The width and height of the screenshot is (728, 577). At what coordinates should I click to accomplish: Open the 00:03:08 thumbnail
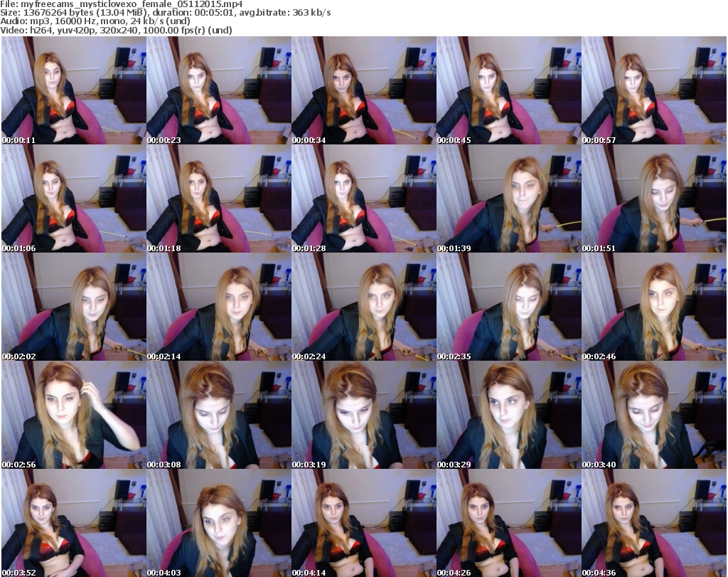pos(219,415)
